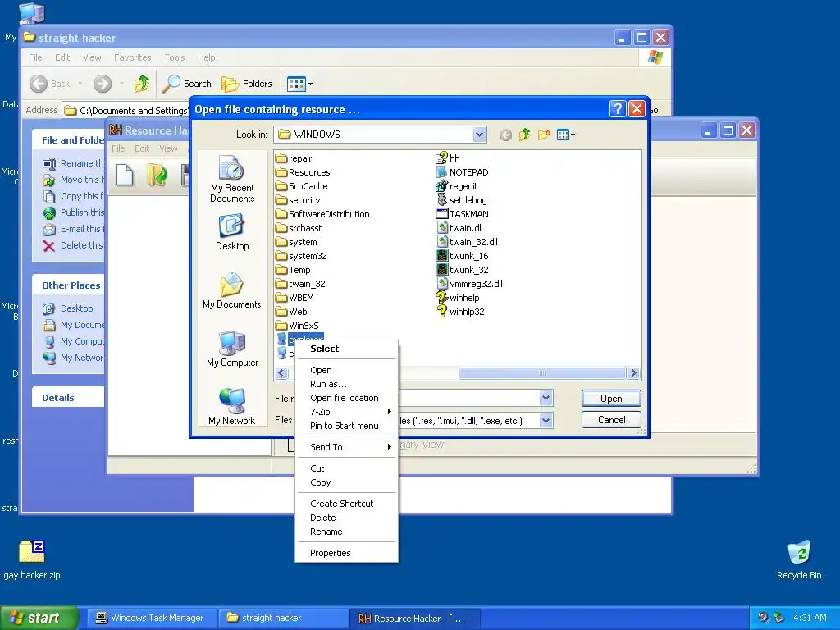
Task: Select vmmreg32.dll file
Action: pos(469,283)
